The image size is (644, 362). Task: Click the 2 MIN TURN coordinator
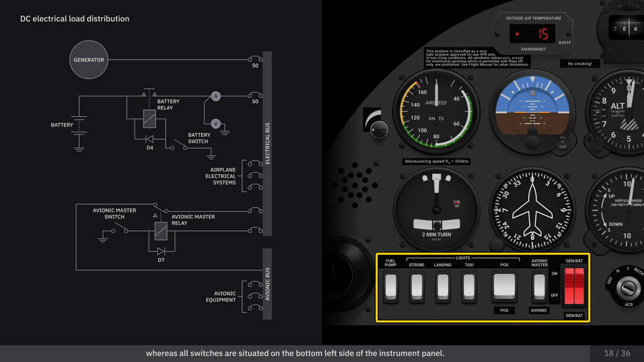tap(436, 209)
